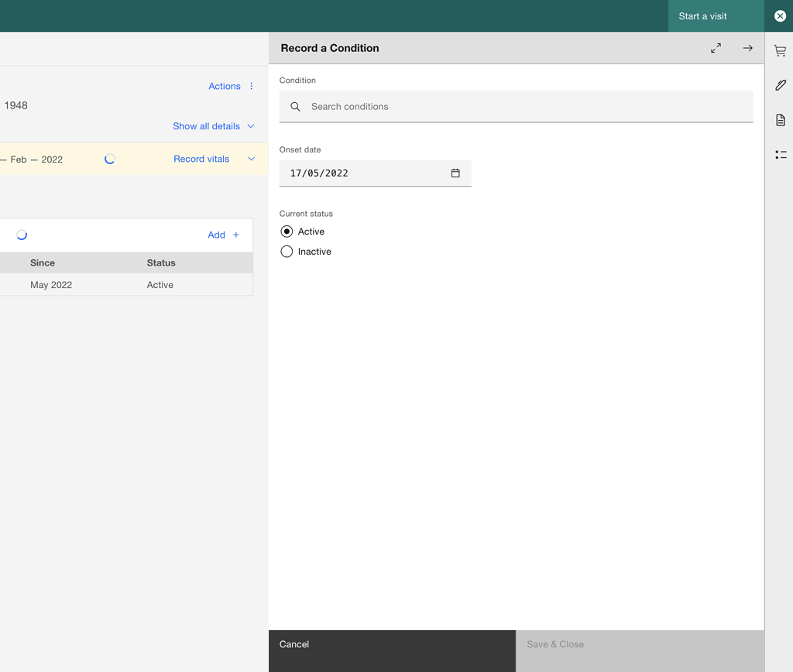Open the Record vitals dropdown chevron
Viewport: 793px width, 672px height.
251,159
